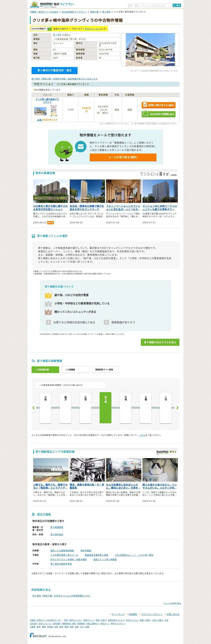
Task: Click お問い合わせする(無料) orange button
Action: (x=158, y=105)
